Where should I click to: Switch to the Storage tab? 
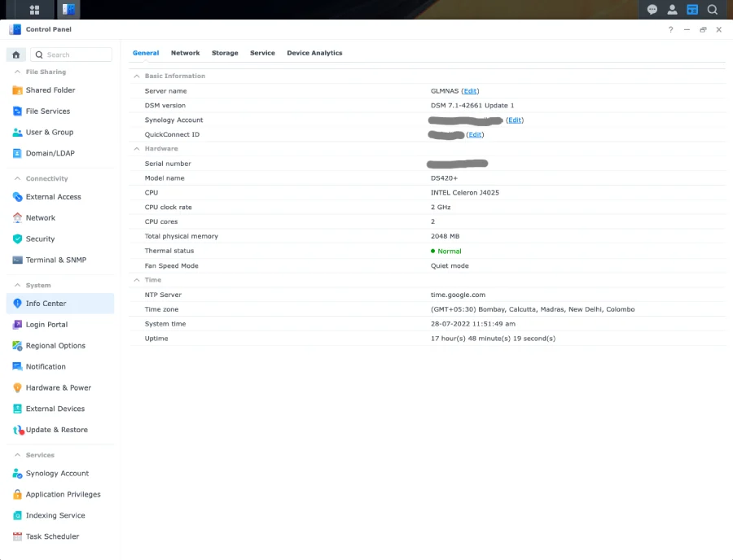pos(225,53)
